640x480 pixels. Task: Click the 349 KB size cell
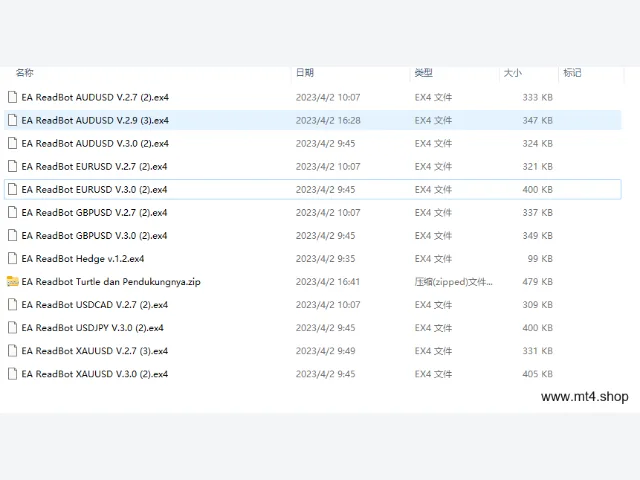pyautogui.click(x=538, y=236)
